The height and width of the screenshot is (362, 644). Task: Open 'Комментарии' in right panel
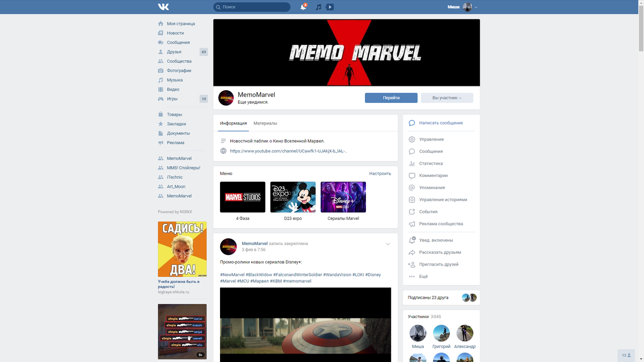click(433, 175)
